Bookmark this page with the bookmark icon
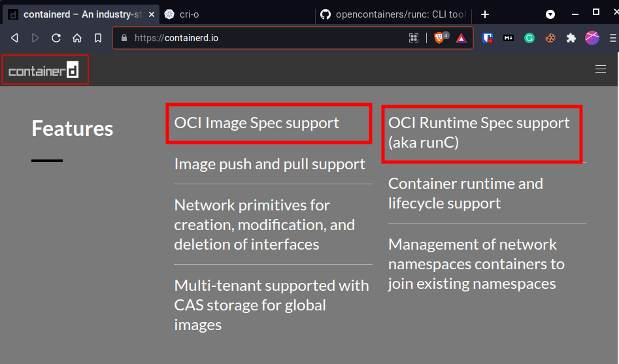 pyautogui.click(x=98, y=38)
